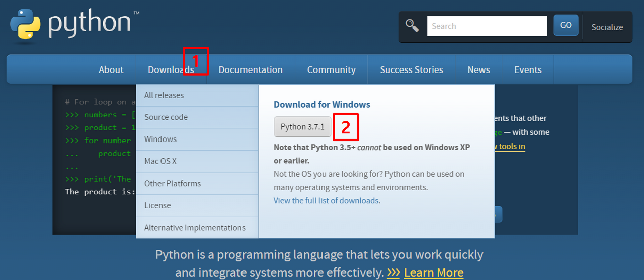Image resolution: width=644 pixels, height=280 pixels.
Task: Open the 'View the full list of downloads' link
Action: tap(326, 200)
